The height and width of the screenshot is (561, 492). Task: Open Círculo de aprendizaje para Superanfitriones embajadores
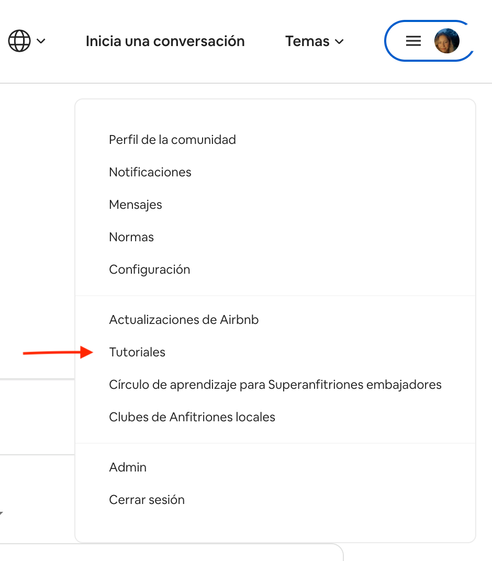[x=275, y=385]
